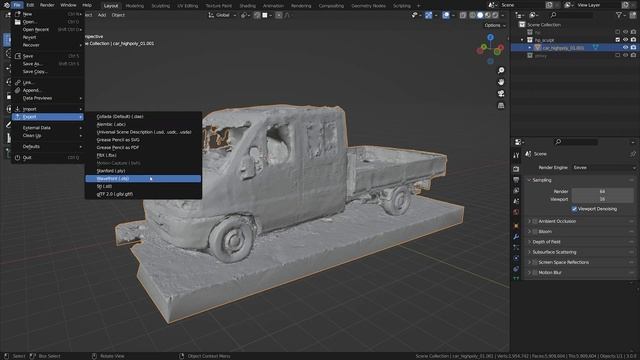Toggle show gizmos icon
This screenshot has height=360, width=640.
(x=429, y=15)
